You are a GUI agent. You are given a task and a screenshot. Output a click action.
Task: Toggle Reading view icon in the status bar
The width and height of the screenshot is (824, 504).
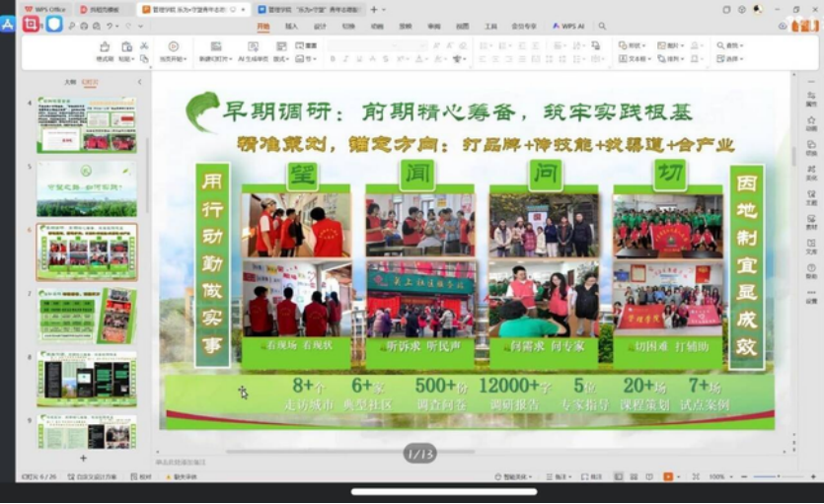tap(649, 476)
